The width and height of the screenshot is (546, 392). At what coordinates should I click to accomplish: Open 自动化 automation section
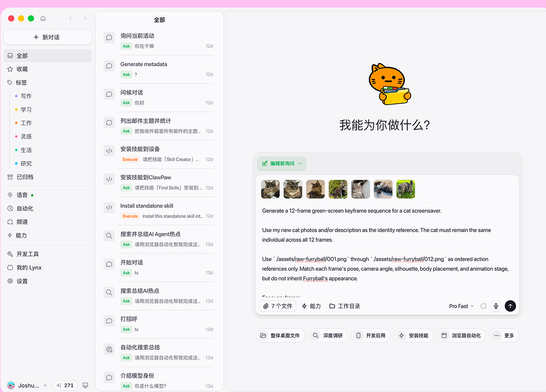pos(48,208)
